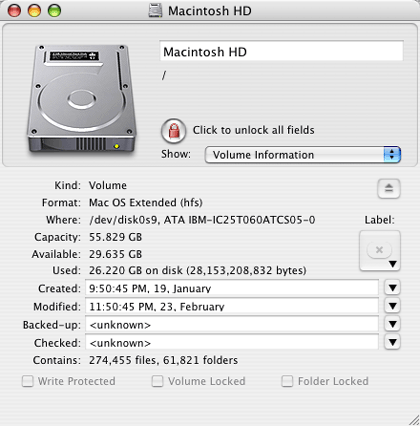Open the Modified date arrow menu
Image resolution: width=420 pixels, height=426 pixels.
[x=392, y=306]
